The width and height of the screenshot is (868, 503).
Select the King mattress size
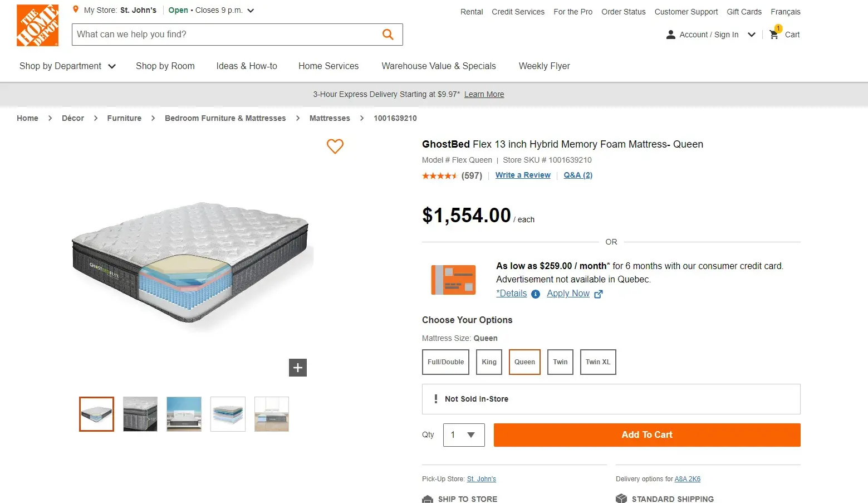(x=489, y=362)
